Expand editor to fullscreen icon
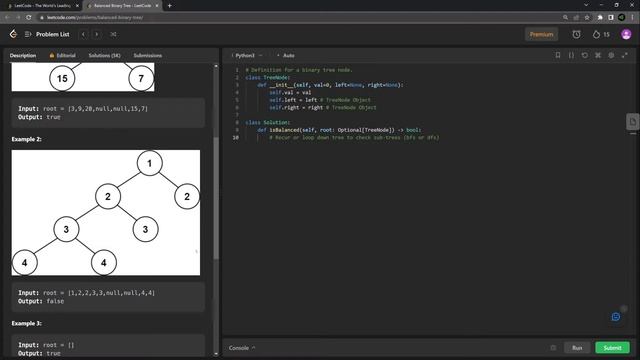The height and width of the screenshot is (360, 640). (624, 55)
